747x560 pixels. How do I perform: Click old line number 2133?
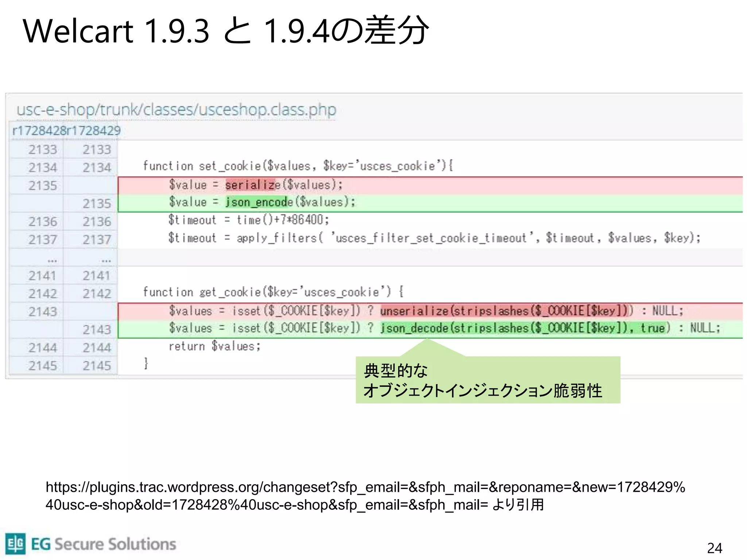pos(43,149)
